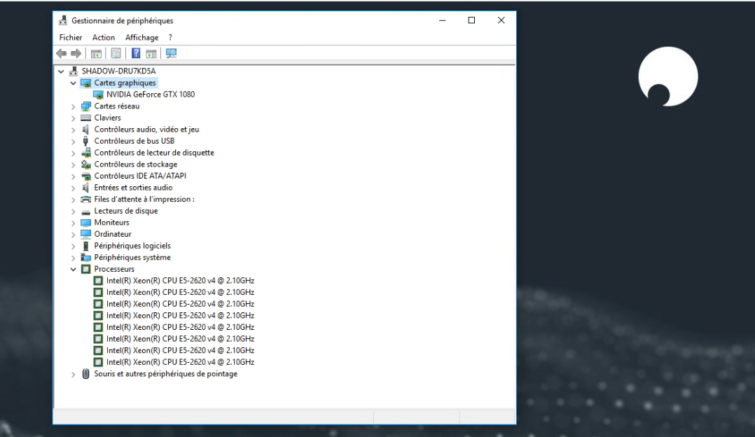The width and height of the screenshot is (755, 437).
Task: Expand Contrôleurs de stockage branch
Action: tap(73, 165)
